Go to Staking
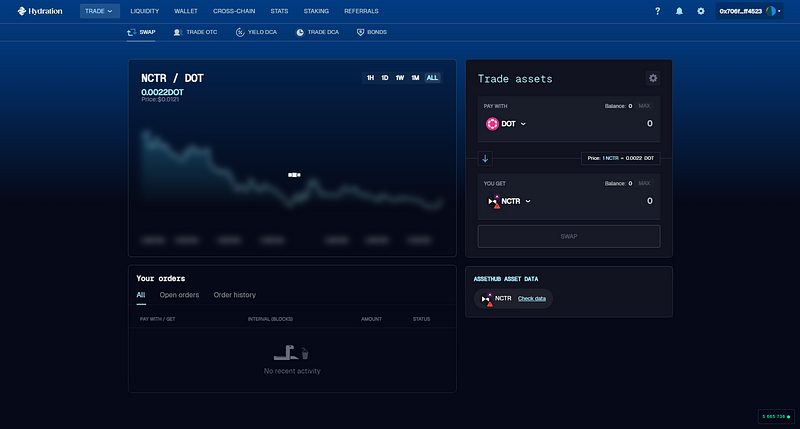Viewport: 800px width, 429px height. tap(316, 11)
